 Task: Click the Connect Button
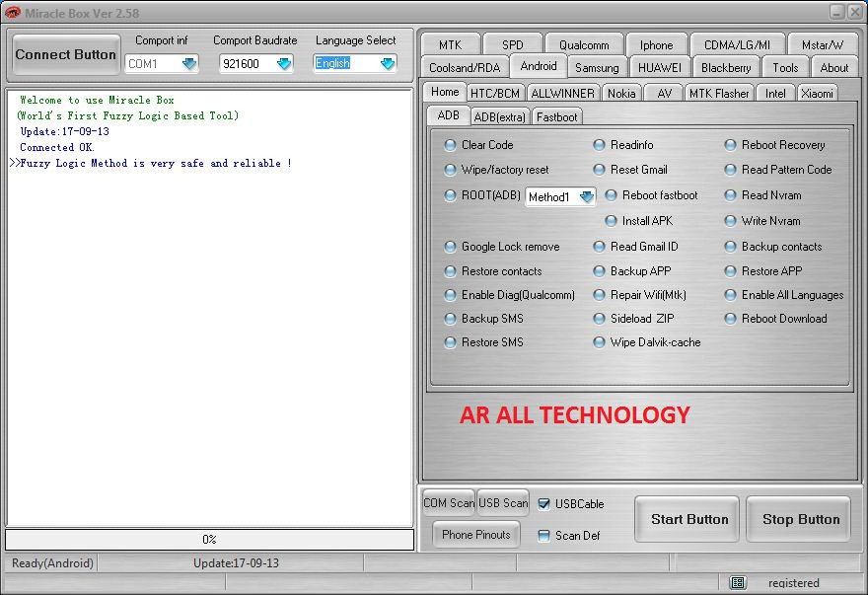pos(66,54)
